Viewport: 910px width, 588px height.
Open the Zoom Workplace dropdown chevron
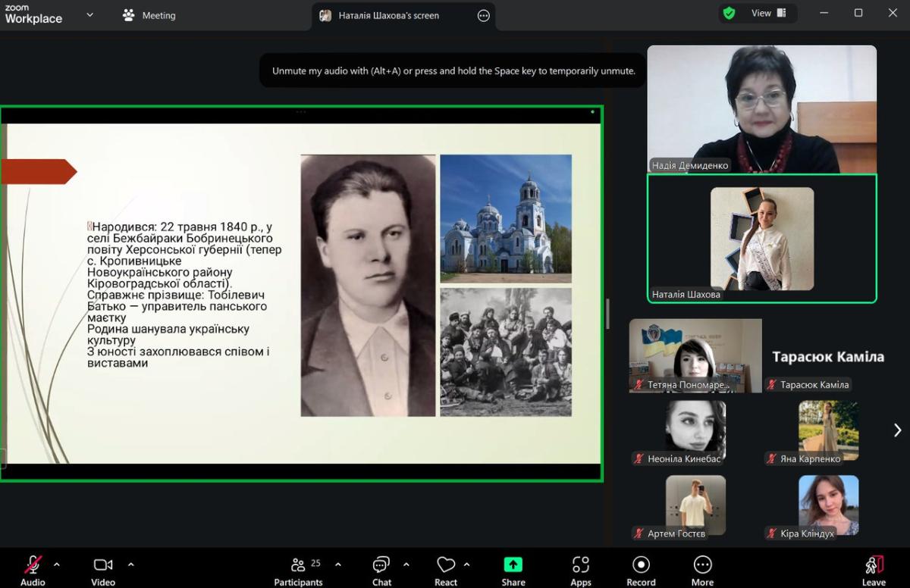[x=89, y=14]
